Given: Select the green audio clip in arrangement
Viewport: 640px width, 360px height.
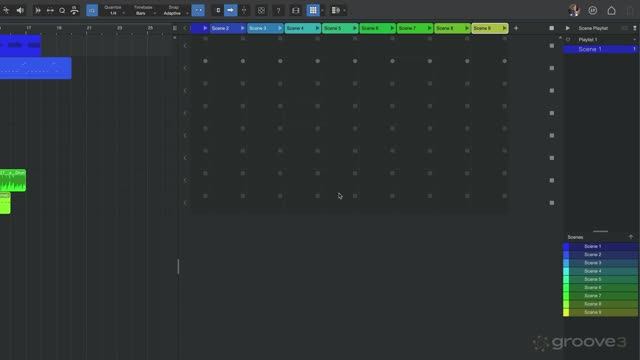Looking at the screenshot, I should (x=13, y=180).
